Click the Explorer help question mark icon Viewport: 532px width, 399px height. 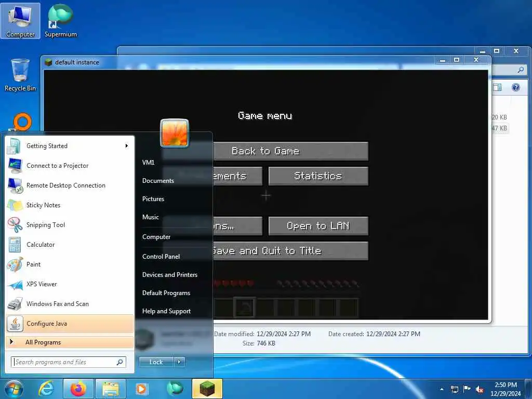tap(516, 87)
